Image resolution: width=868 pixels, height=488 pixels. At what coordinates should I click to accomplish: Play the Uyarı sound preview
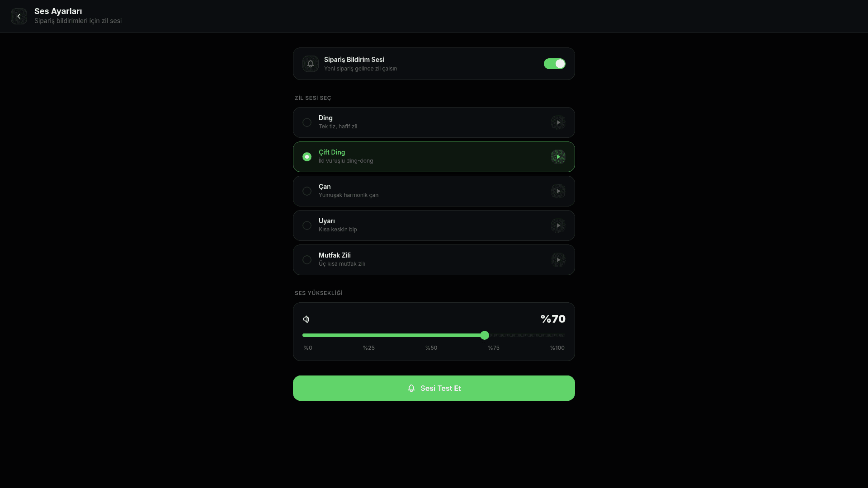coord(558,225)
